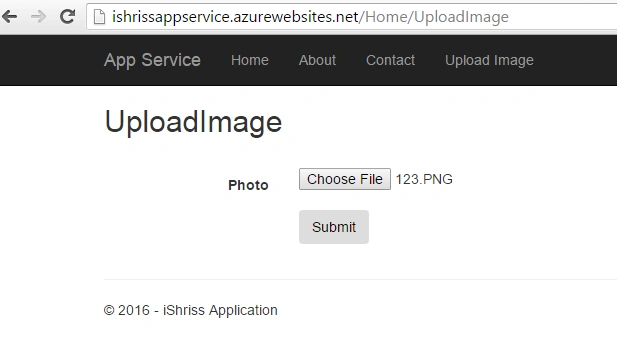Click the 123.PNG selected file name

coord(424,179)
